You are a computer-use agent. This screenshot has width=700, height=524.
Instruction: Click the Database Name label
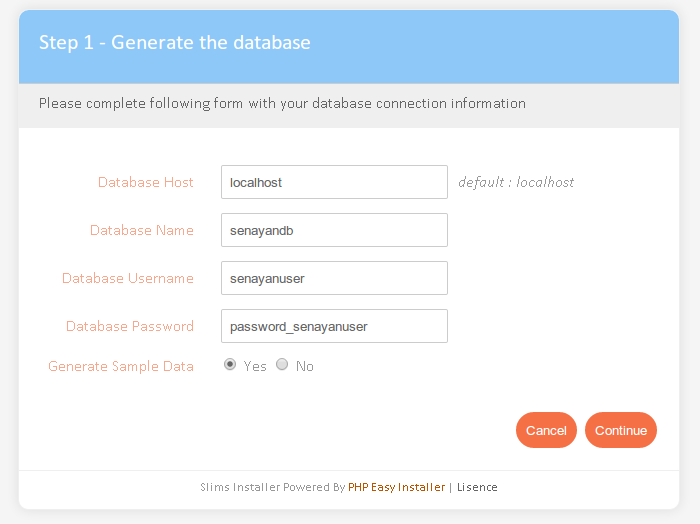pos(142,230)
